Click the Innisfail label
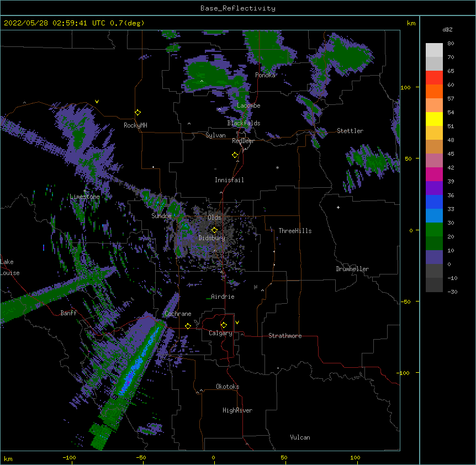Image resolution: width=476 pixels, height=465 pixels. pyautogui.click(x=229, y=180)
